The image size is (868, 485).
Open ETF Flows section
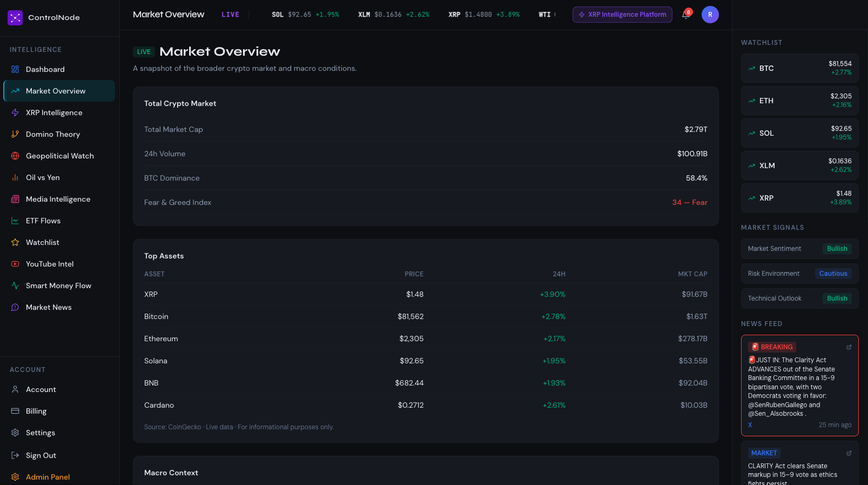coord(59,221)
